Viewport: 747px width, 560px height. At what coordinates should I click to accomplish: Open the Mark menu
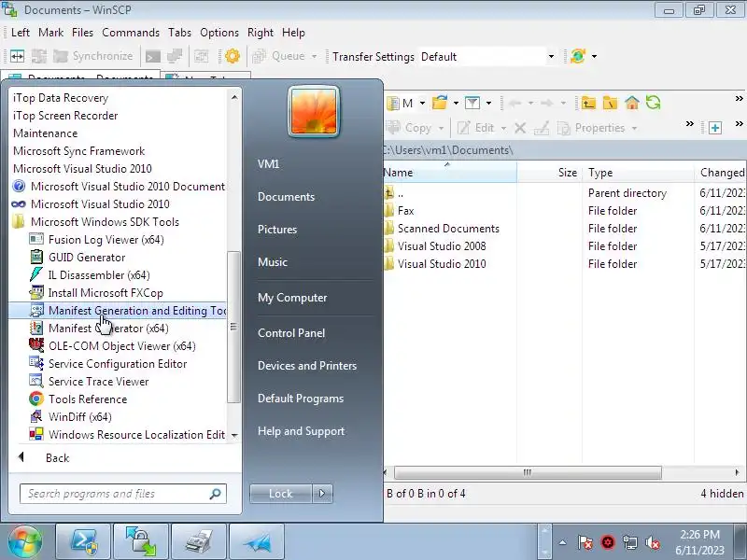point(51,33)
